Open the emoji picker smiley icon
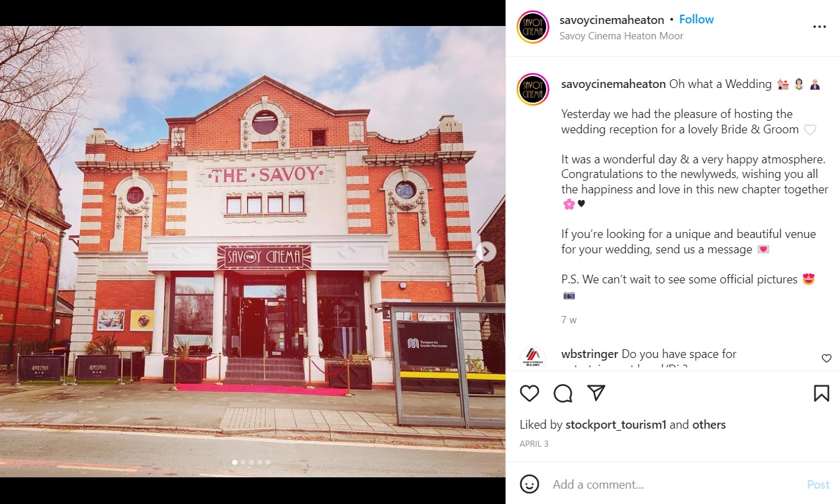 click(x=530, y=484)
